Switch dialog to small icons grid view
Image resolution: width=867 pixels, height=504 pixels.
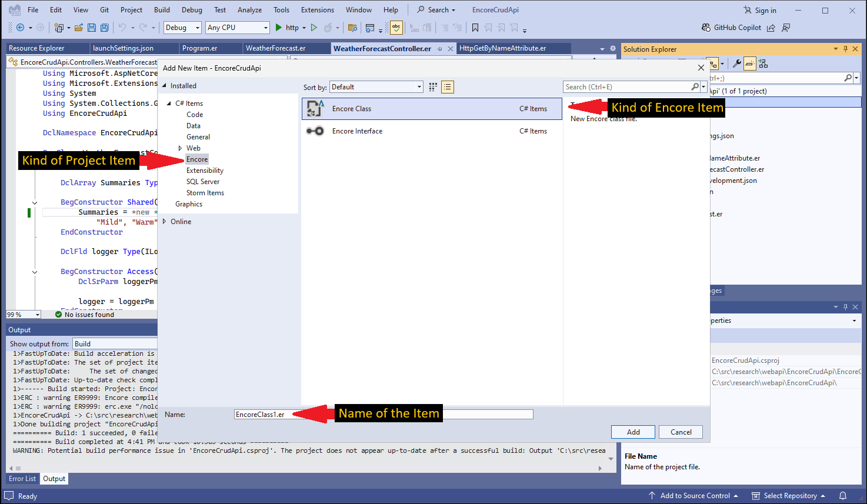433,87
